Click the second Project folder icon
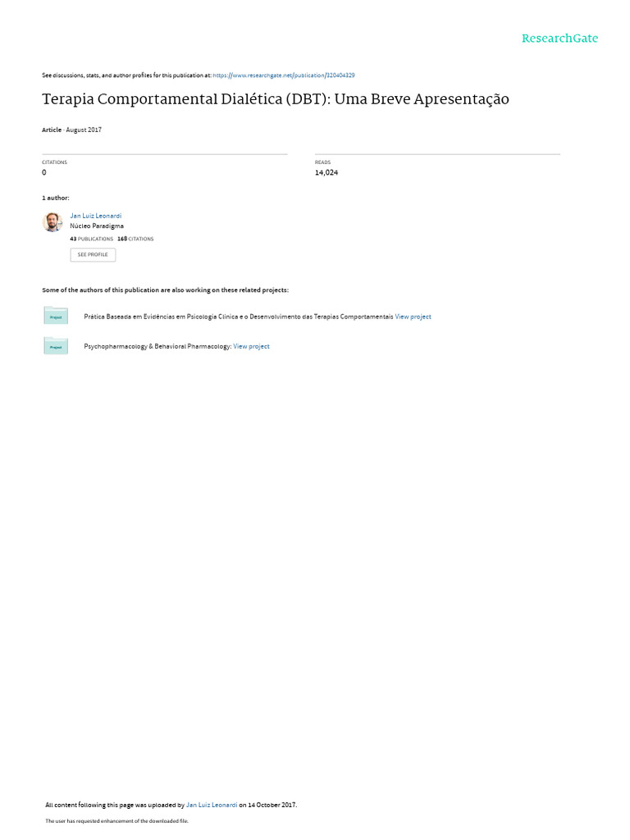630x840 pixels. pos(56,345)
